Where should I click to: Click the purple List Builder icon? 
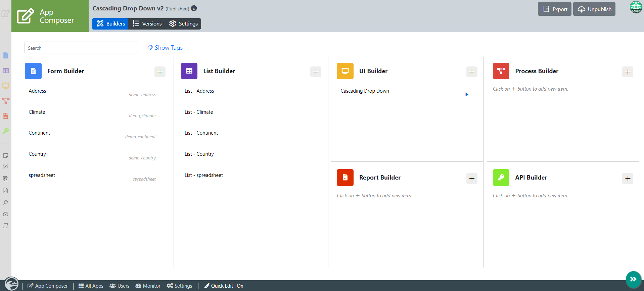189,71
